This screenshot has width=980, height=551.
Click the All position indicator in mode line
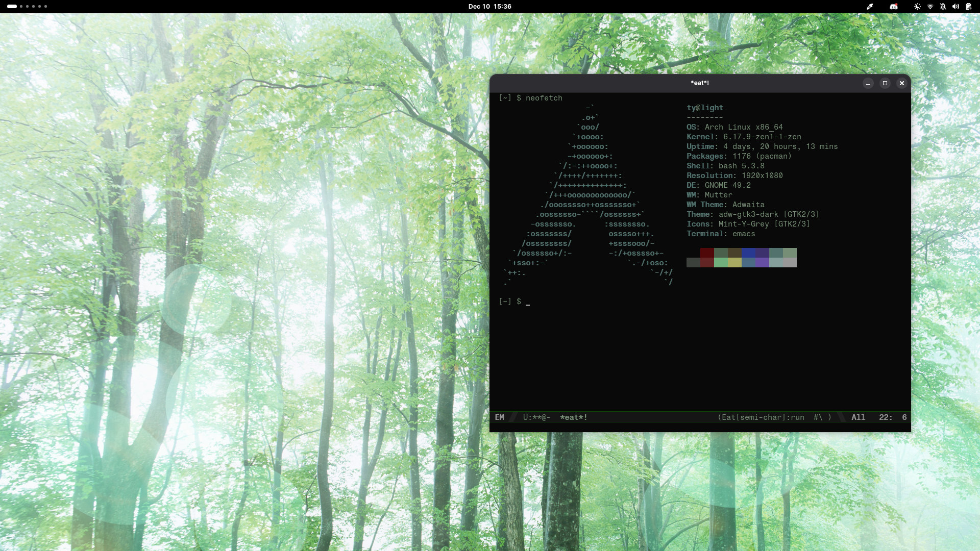point(858,417)
